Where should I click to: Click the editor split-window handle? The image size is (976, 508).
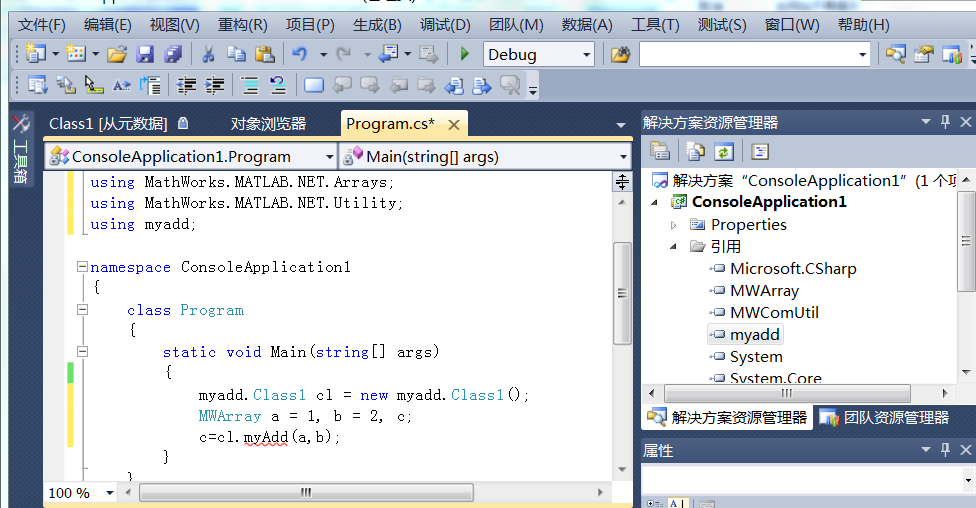(622, 182)
